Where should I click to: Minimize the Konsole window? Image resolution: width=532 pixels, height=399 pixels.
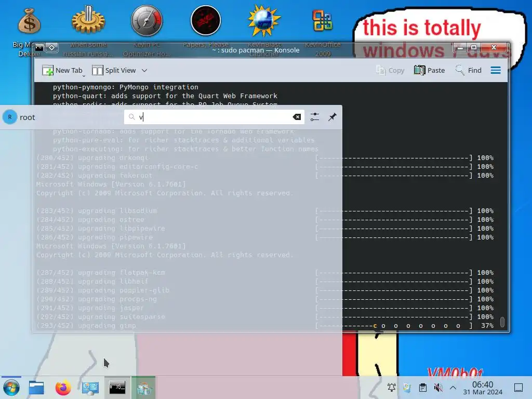[460, 47]
